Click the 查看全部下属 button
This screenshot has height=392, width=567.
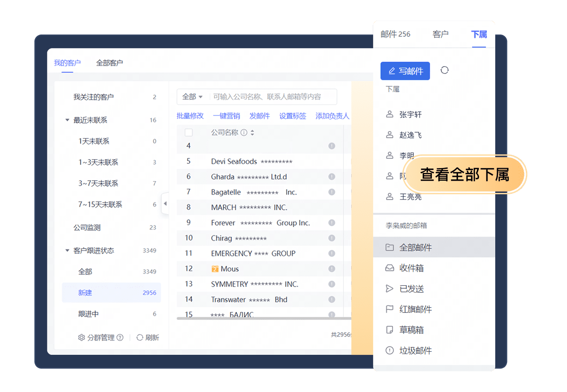(x=465, y=174)
